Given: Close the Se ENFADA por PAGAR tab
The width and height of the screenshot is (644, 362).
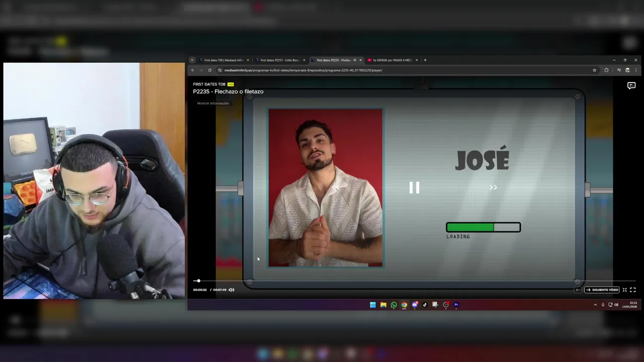Looking at the screenshot, I should 417,60.
